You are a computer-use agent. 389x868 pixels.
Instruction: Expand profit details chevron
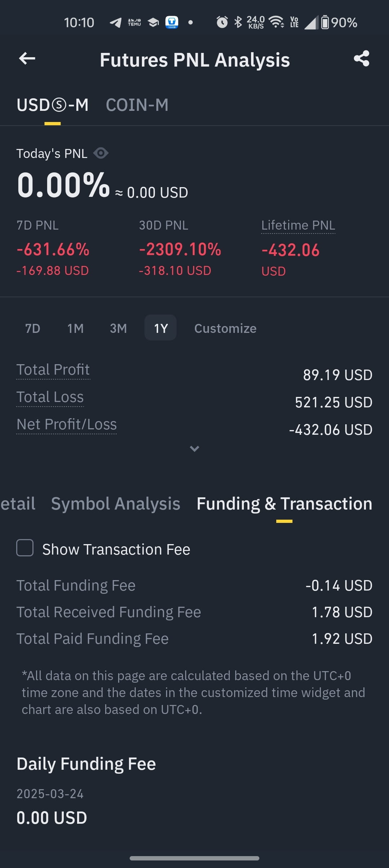click(x=194, y=449)
